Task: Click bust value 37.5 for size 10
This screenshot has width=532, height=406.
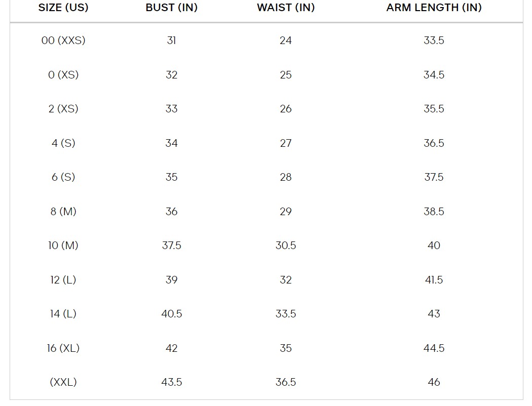Action: [x=171, y=246]
